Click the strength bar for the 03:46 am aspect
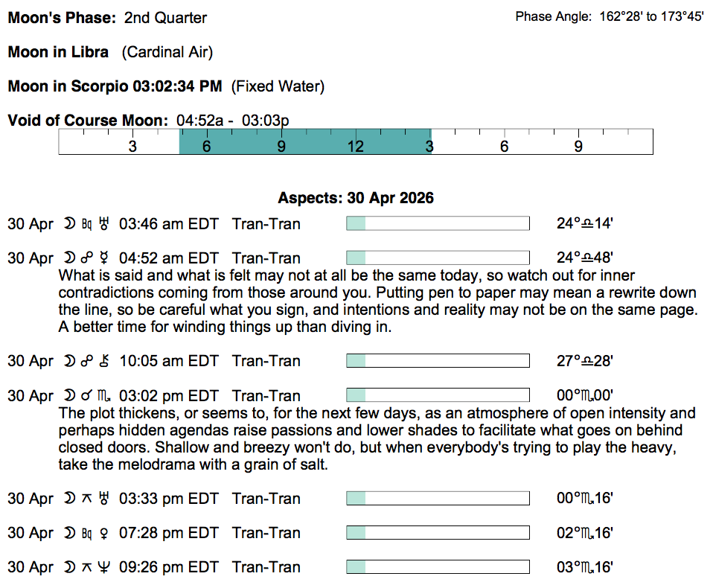The height and width of the screenshot is (588, 716). pyautogui.click(x=438, y=223)
